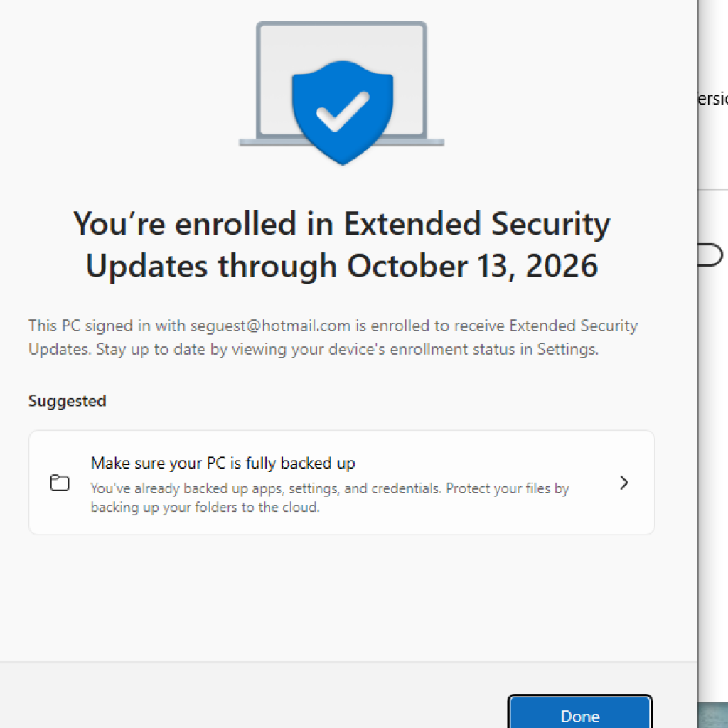Click the 'Suggested' section label
728x728 pixels.
[67, 401]
